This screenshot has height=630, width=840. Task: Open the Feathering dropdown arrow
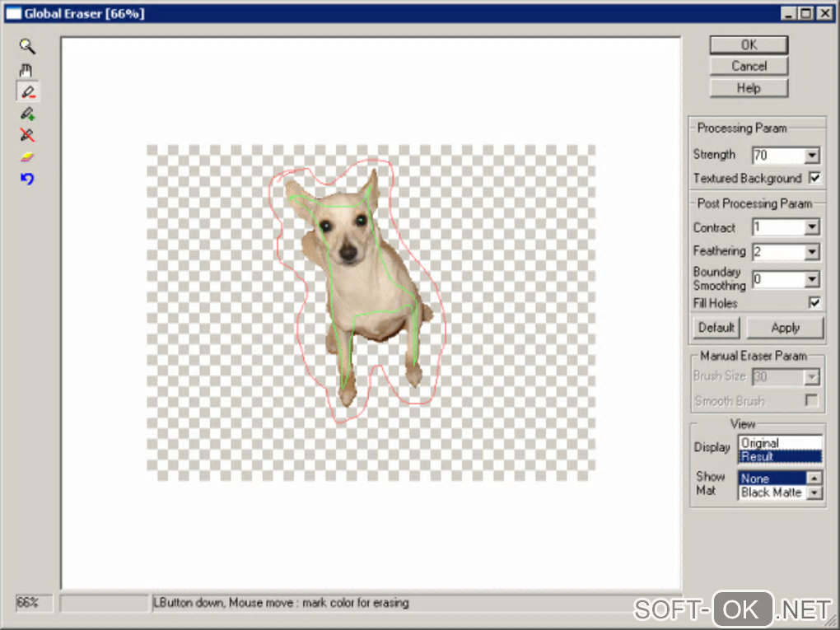[812, 252]
